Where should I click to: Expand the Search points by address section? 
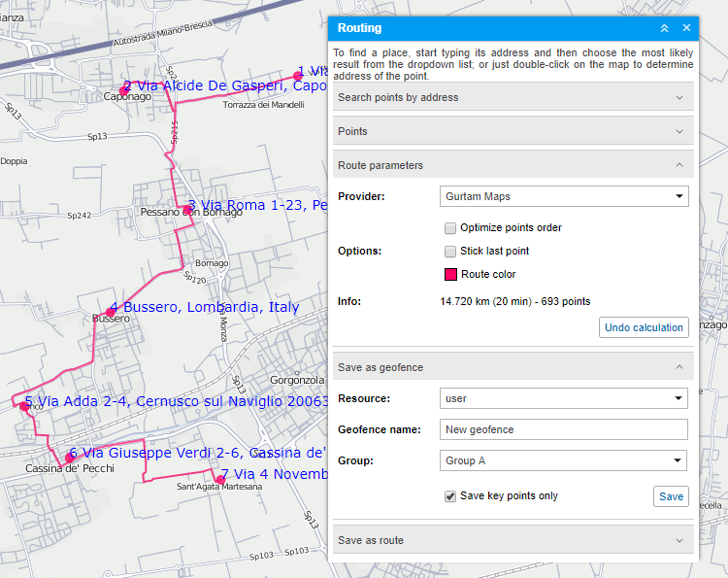[x=513, y=97]
